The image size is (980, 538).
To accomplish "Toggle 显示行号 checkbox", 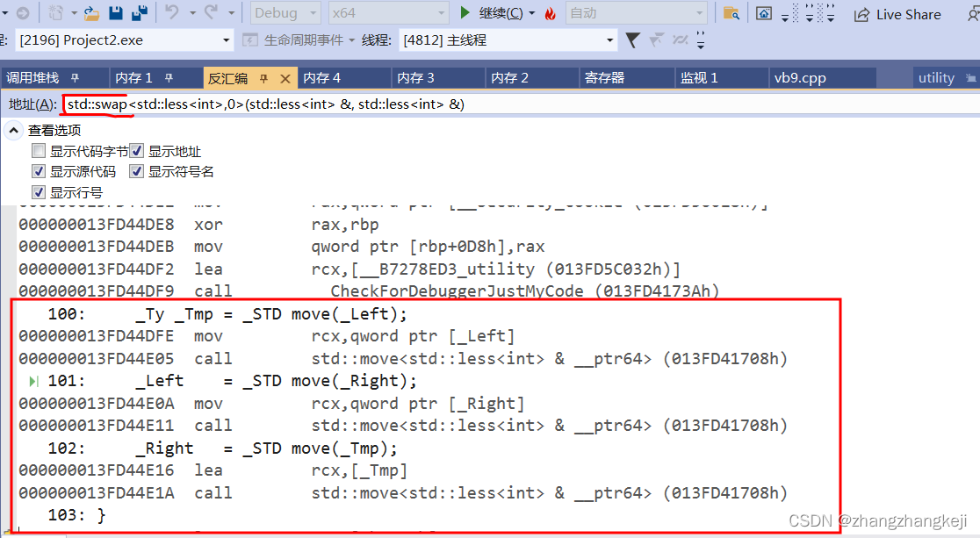I will click(39, 192).
